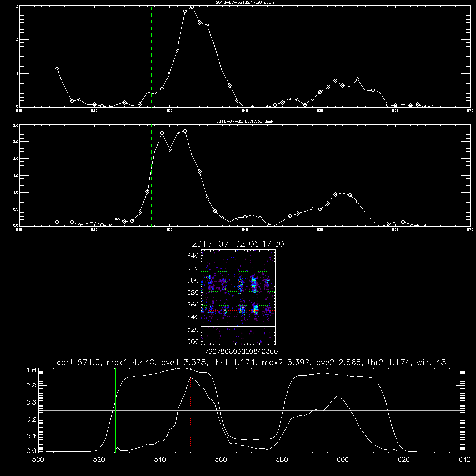Click the secondary peak marker near 855 in dawn plot

(x=357, y=79)
